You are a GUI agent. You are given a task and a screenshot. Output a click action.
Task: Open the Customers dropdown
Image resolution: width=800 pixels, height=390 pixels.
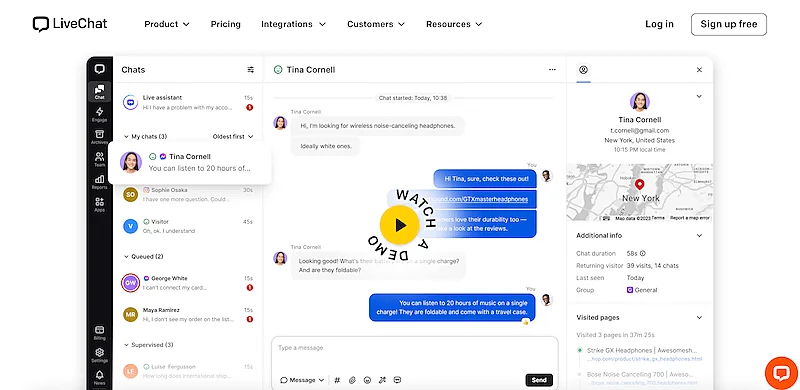(376, 24)
